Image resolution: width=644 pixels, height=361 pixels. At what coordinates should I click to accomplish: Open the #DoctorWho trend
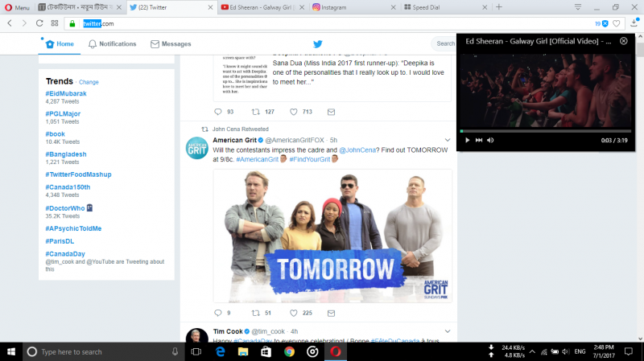(x=65, y=208)
